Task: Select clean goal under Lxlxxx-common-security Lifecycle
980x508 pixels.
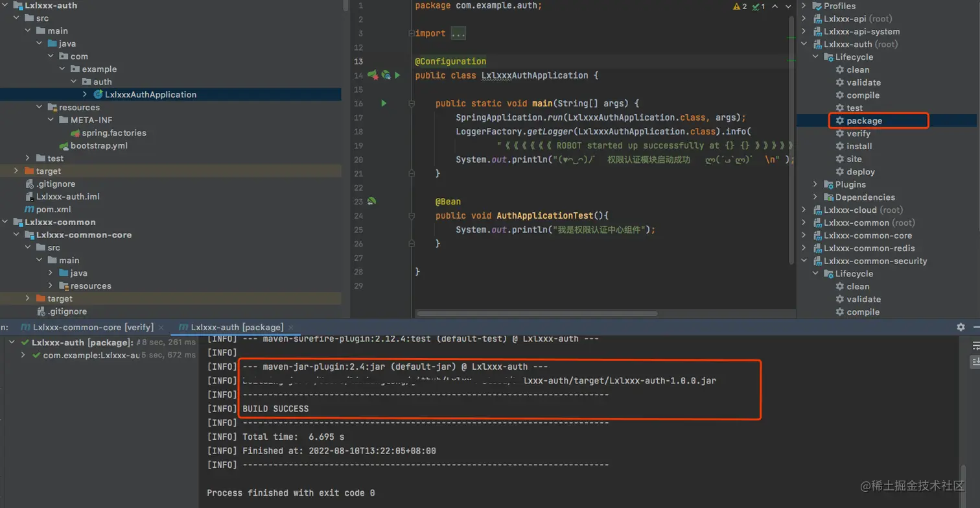Action: tap(857, 287)
